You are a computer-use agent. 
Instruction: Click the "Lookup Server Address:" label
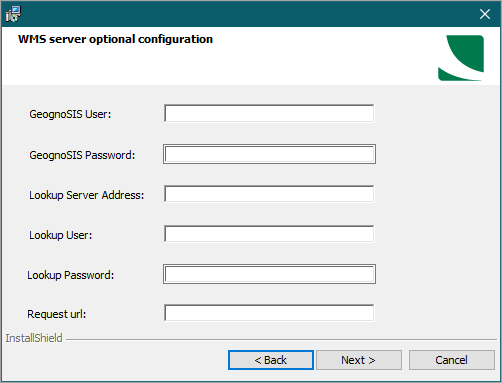87,195
